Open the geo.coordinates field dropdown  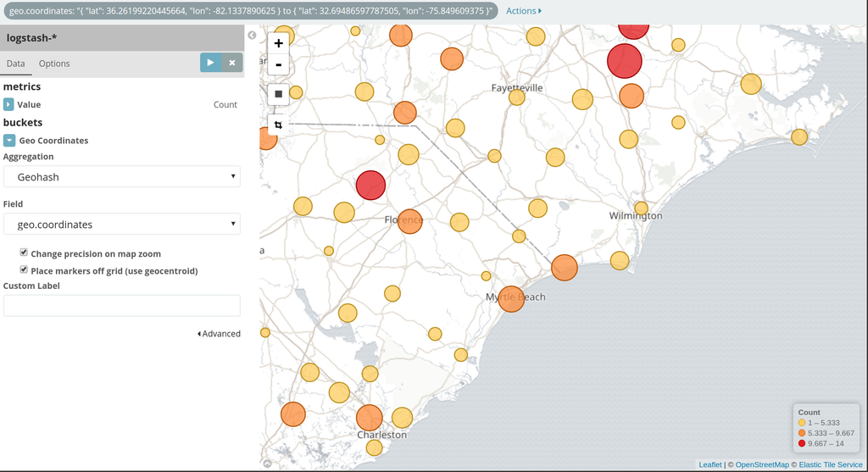point(121,224)
